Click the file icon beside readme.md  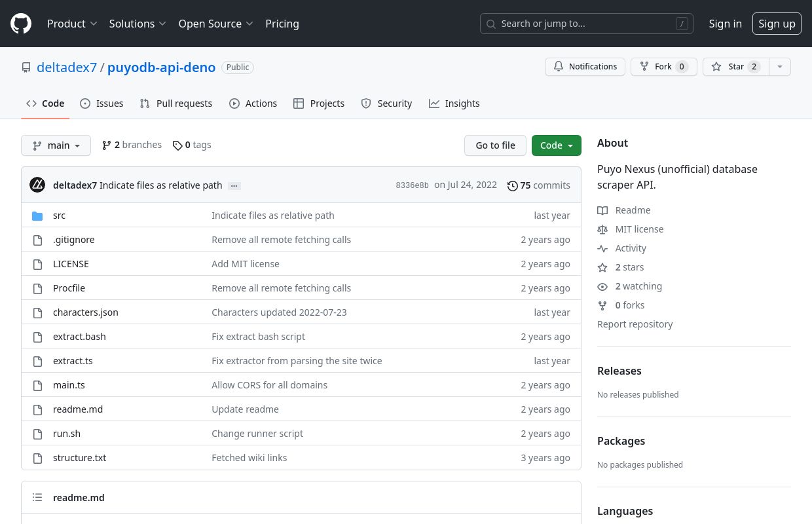pyautogui.click(x=37, y=409)
